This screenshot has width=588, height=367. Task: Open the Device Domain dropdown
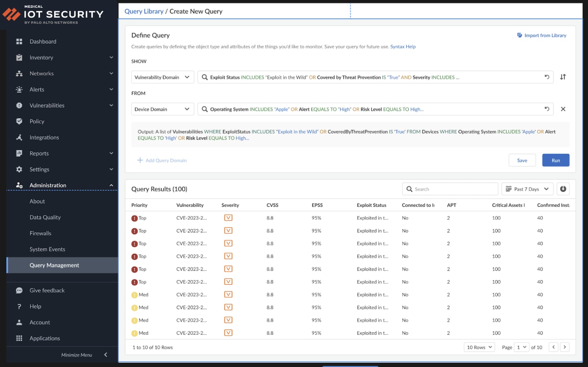(162, 109)
